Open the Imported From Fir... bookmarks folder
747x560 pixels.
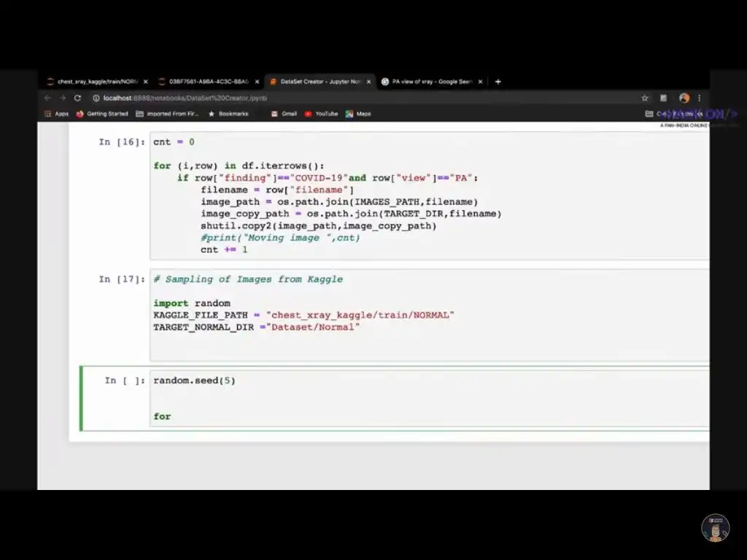click(167, 114)
